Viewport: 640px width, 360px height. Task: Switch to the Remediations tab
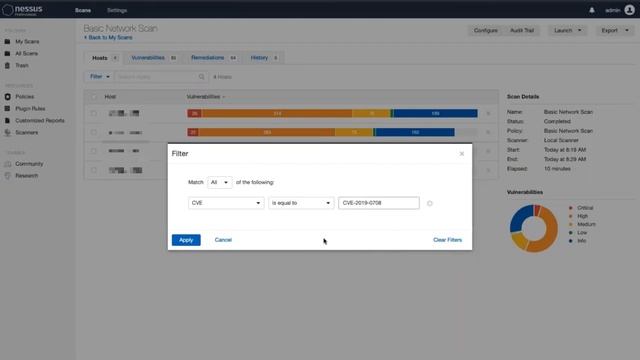[x=213, y=58]
